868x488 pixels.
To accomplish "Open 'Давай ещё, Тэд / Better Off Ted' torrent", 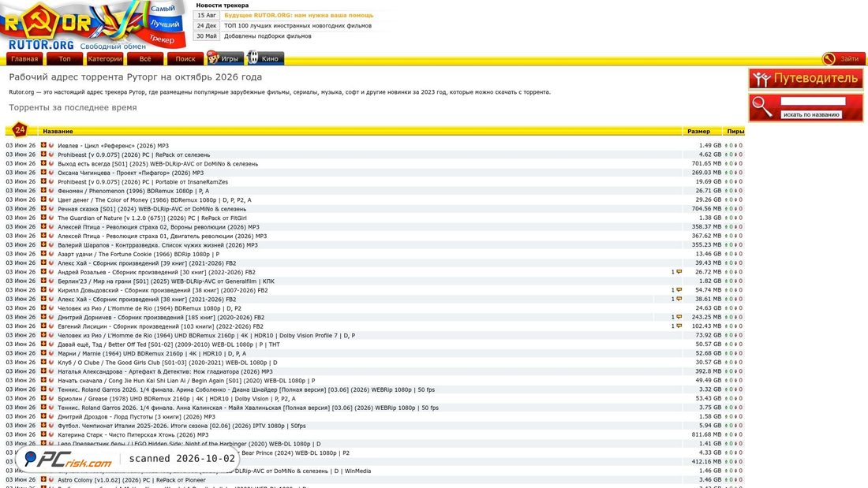I will tap(168, 345).
